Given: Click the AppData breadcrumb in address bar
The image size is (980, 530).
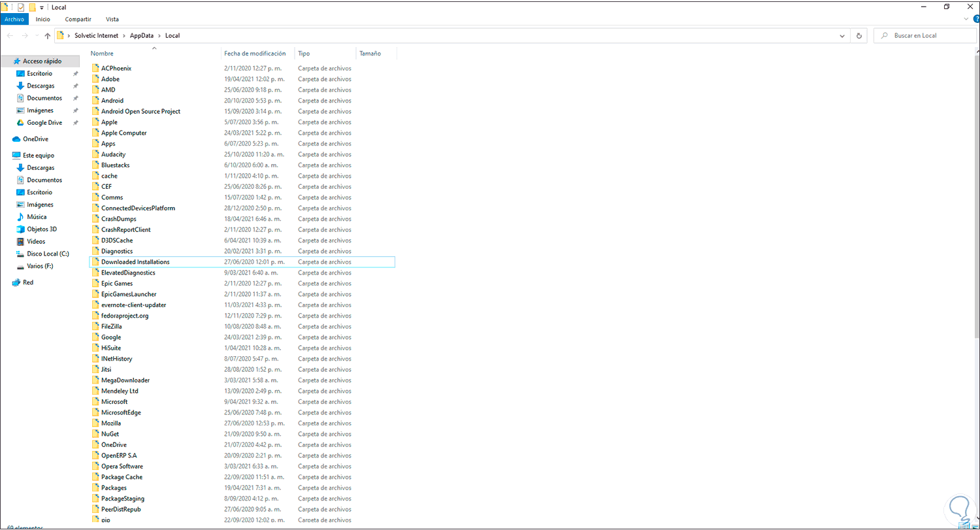Looking at the screenshot, I should [x=142, y=36].
